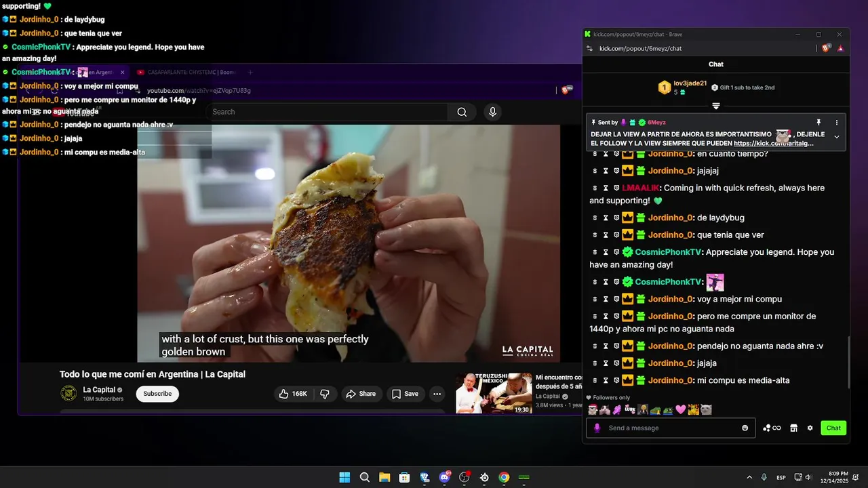Focus the Send a message field
This screenshot has width=868, height=488.
click(x=671, y=428)
